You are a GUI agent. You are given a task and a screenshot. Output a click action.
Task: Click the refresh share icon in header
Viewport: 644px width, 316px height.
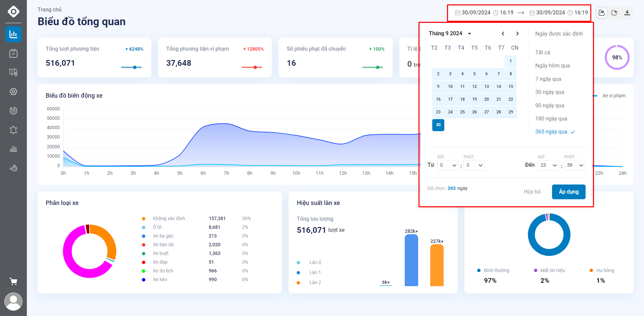pos(614,13)
